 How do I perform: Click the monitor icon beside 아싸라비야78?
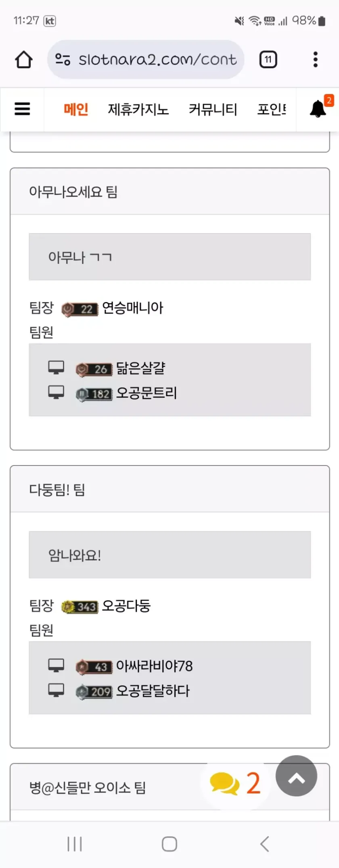coord(56,666)
